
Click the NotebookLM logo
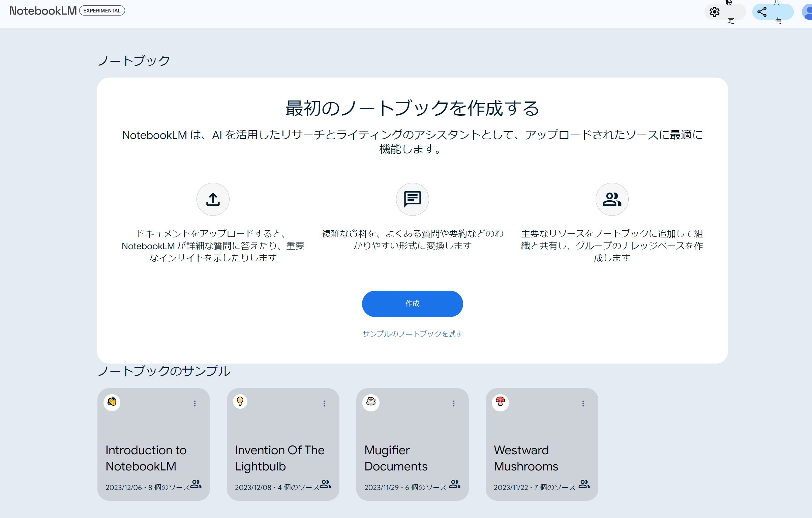click(x=43, y=11)
